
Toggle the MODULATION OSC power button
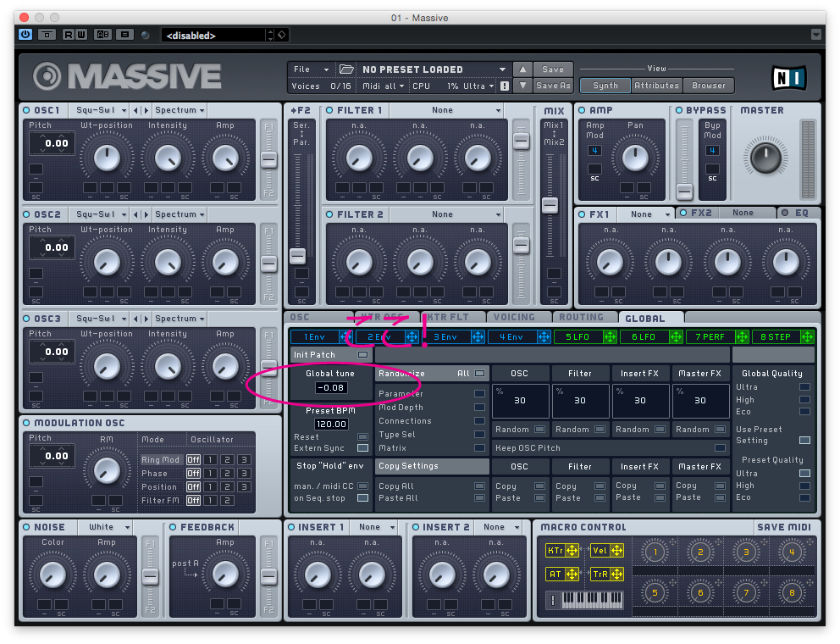pyautogui.click(x=26, y=423)
